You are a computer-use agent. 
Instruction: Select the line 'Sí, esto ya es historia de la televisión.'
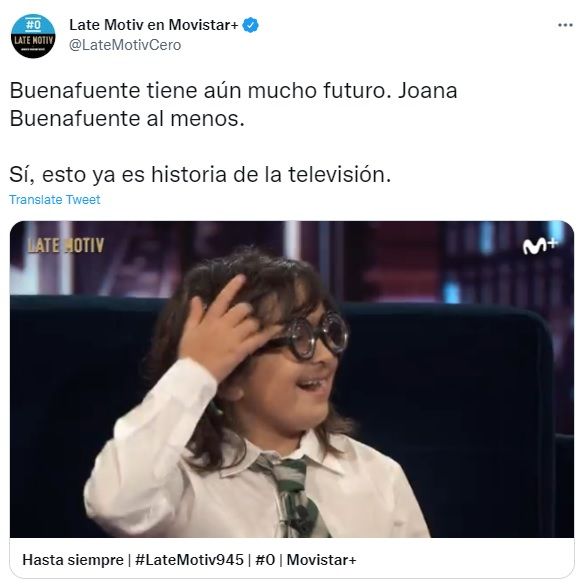[x=200, y=175]
